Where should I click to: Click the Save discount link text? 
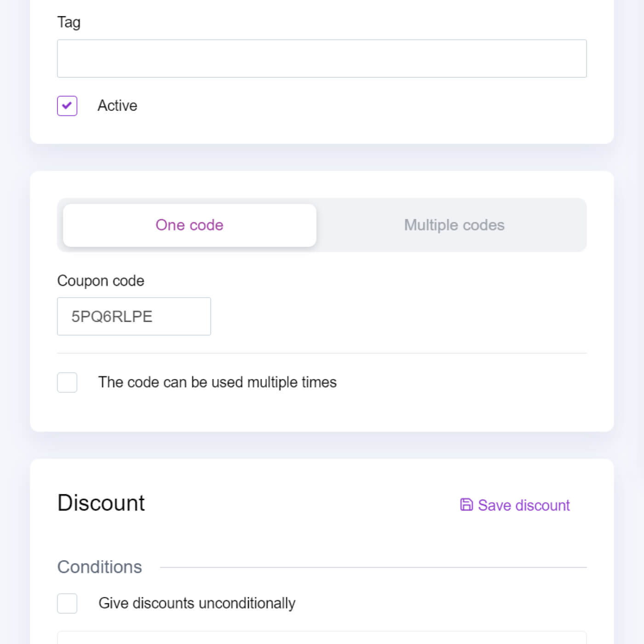[x=523, y=505]
